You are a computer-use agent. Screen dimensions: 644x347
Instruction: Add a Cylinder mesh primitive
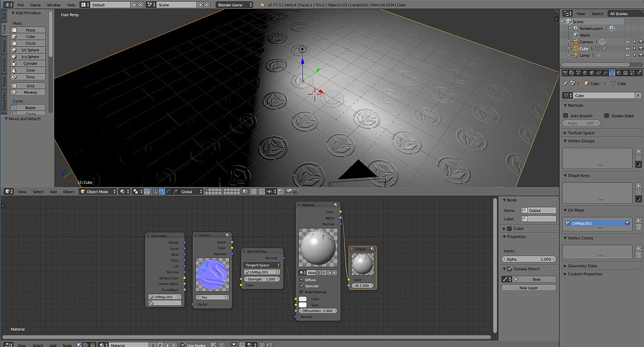coord(28,63)
